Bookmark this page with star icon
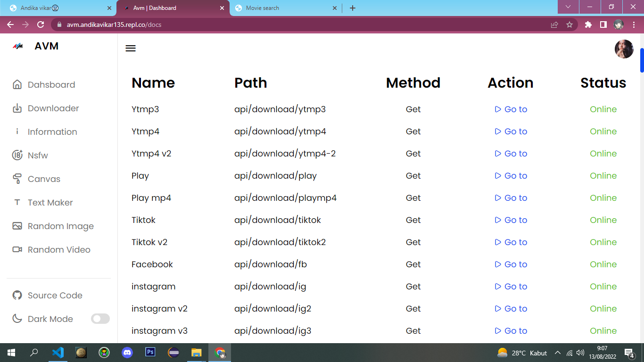The width and height of the screenshot is (644, 362). pyautogui.click(x=570, y=25)
